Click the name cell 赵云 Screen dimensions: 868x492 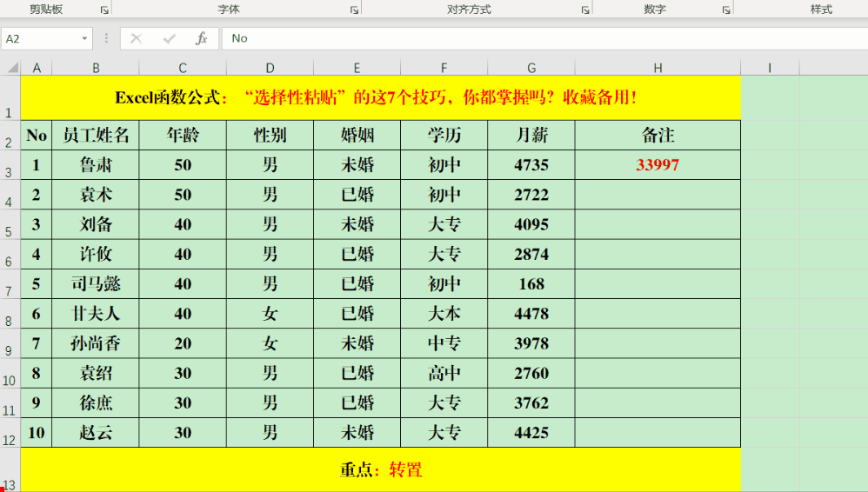coord(96,433)
